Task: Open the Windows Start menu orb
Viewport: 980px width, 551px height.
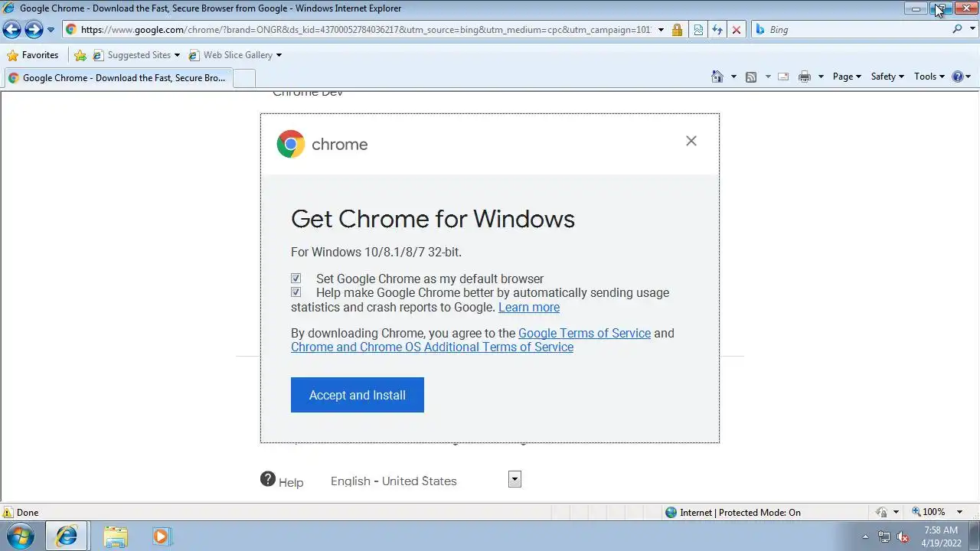Action: [x=21, y=536]
